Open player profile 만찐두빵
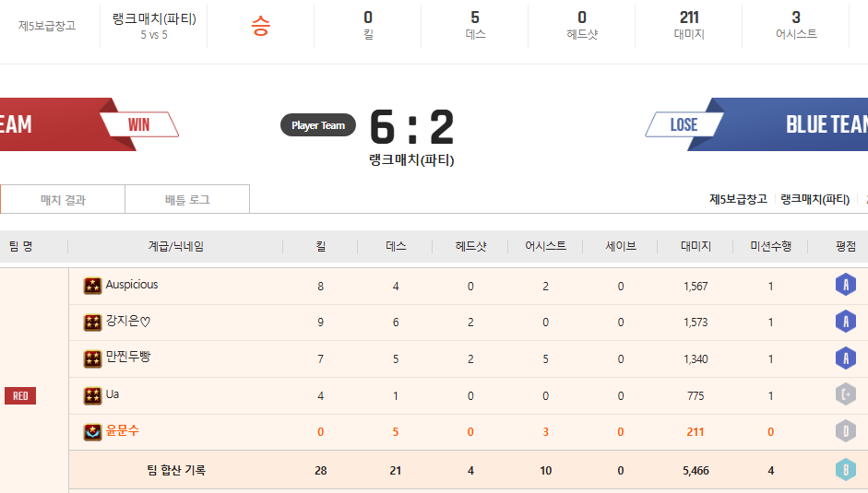This screenshot has height=493, width=868. coord(127,358)
